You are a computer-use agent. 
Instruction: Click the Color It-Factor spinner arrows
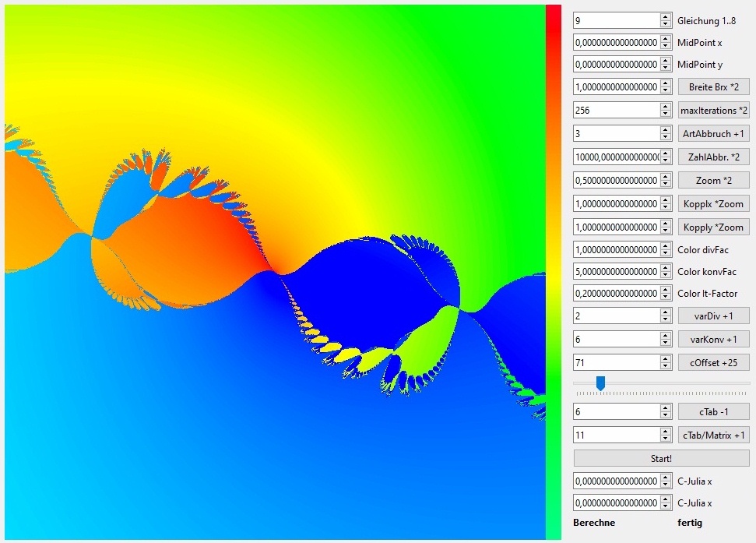coord(666,293)
